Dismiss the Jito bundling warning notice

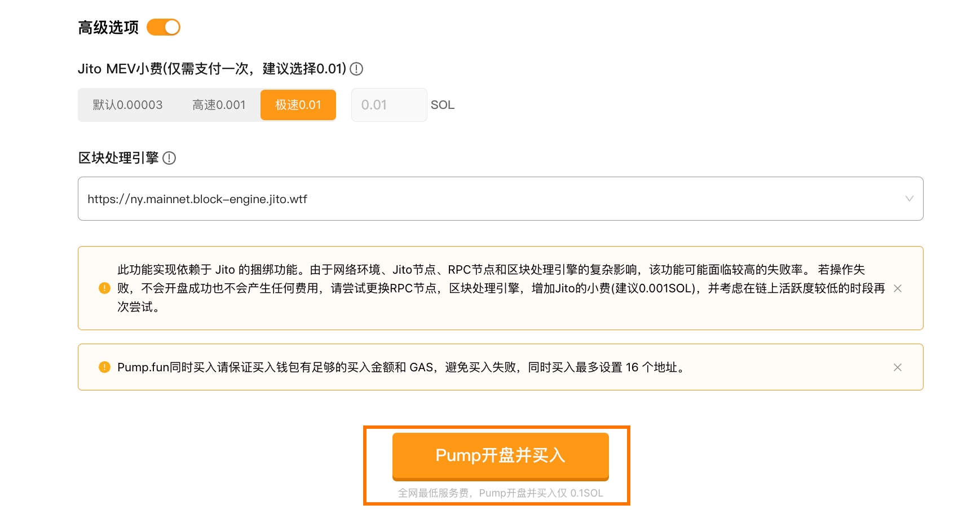tap(898, 288)
